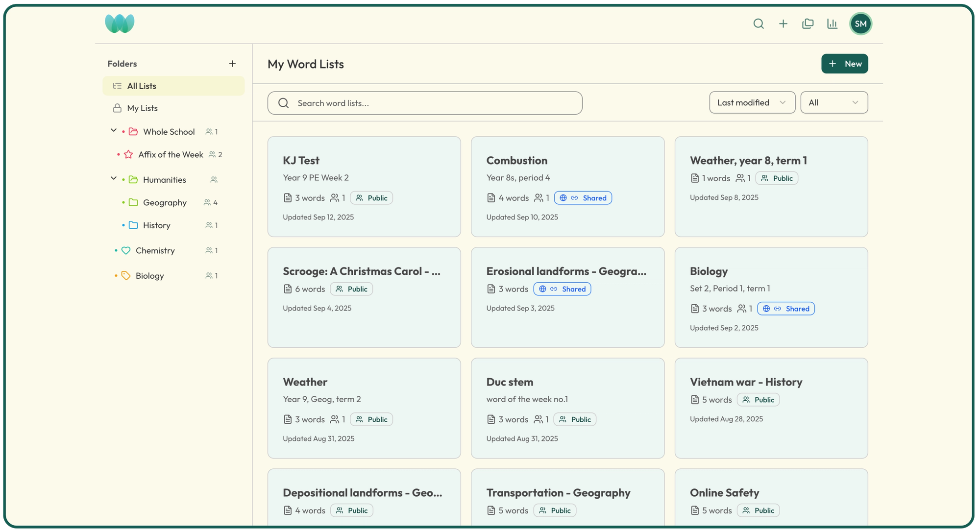Click the SM profile avatar

(x=860, y=24)
